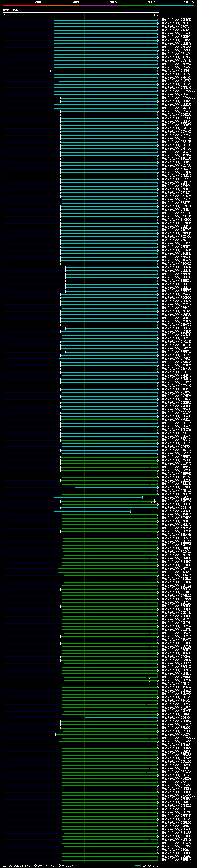The width and height of the screenshot is (197, 868).
Task: Click the alignment bar for UniRef100_Q9LD57
Action: point(106,20)
